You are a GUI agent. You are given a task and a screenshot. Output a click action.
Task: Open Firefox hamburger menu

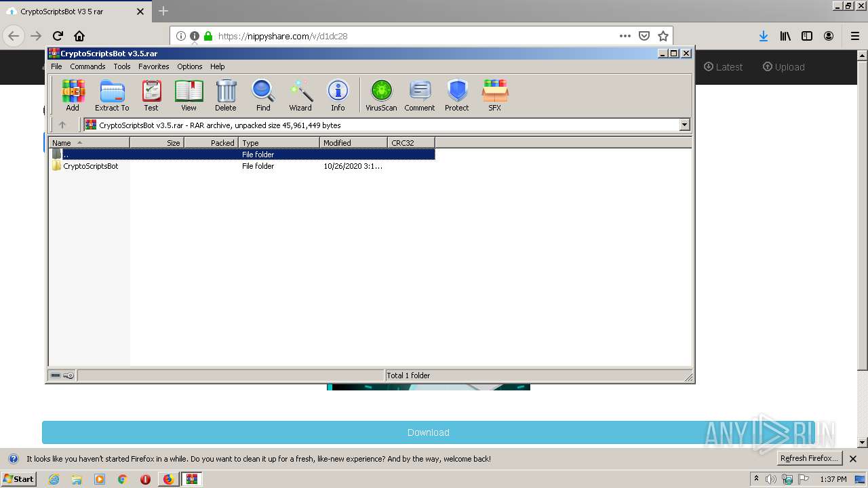coord(855,36)
